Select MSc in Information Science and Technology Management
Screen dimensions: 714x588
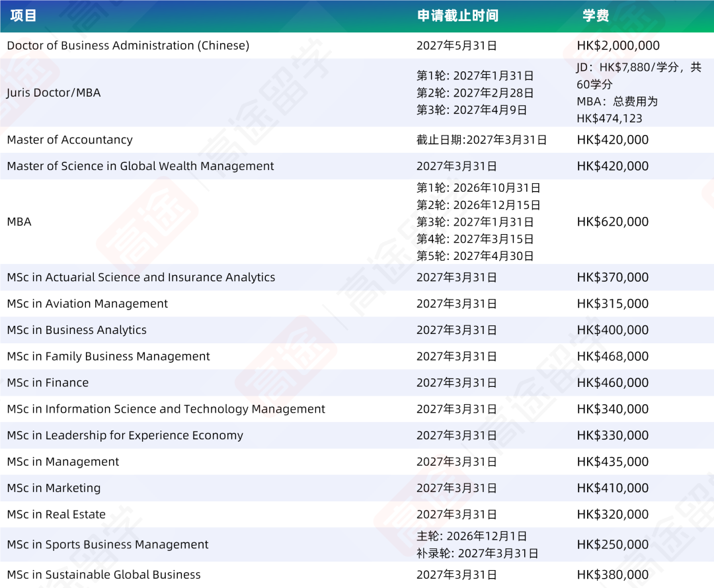[x=166, y=409]
